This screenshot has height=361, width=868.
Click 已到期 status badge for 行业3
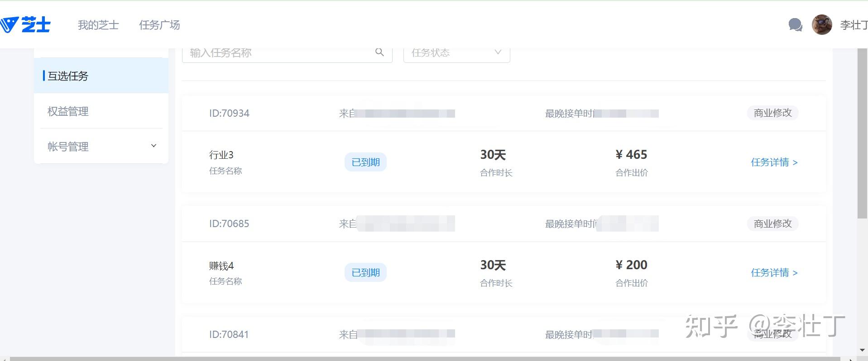tap(365, 162)
